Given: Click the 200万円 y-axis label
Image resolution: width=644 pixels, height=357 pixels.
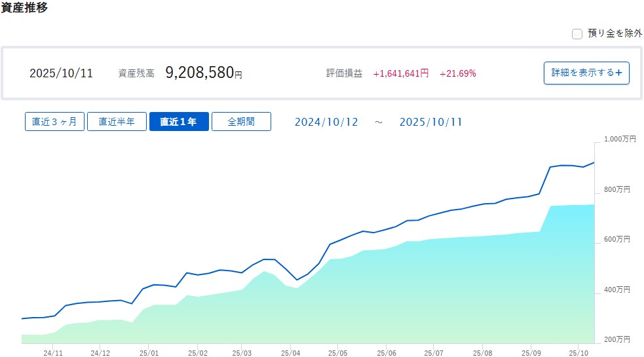Looking at the screenshot, I should click(x=616, y=340).
